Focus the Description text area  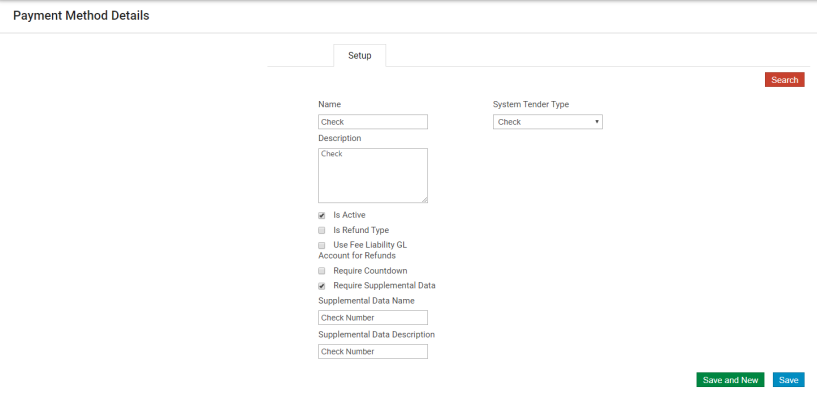pos(372,175)
